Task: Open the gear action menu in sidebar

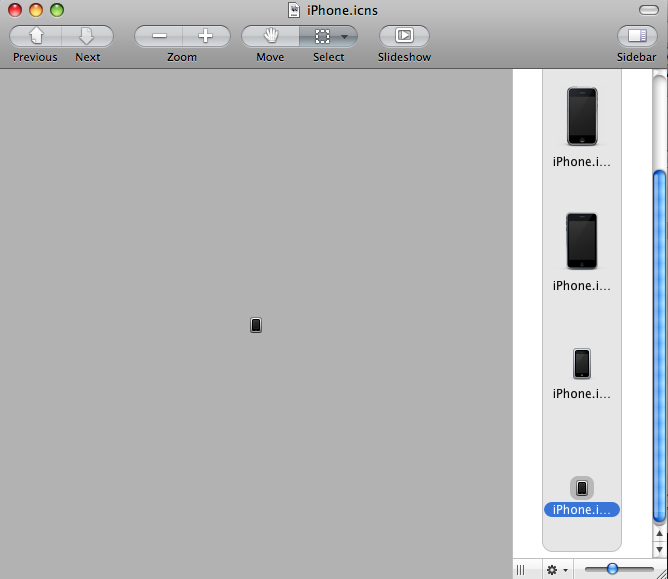Action: 557,570
